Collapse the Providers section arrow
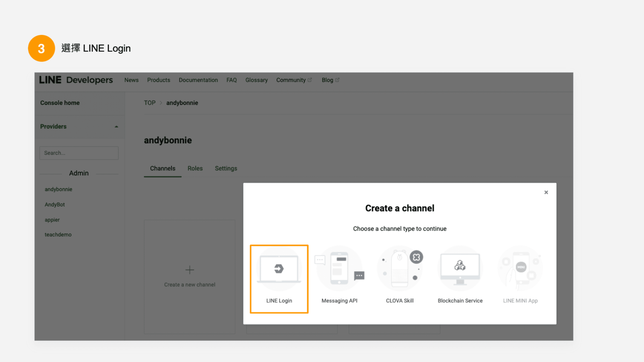This screenshot has height=362, width=644. tap(116, 127)
